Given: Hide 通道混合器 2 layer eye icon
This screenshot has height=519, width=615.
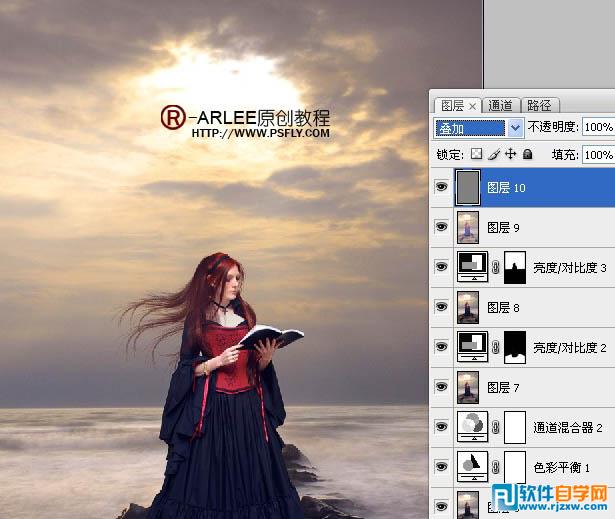Looking at the screenshot, I should 442,426.
